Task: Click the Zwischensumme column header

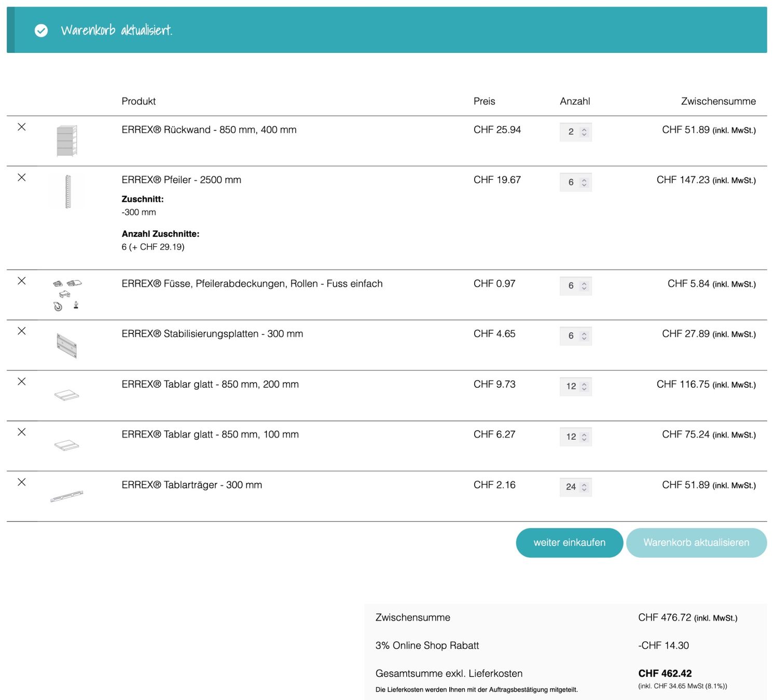Action: pos(718,101)
